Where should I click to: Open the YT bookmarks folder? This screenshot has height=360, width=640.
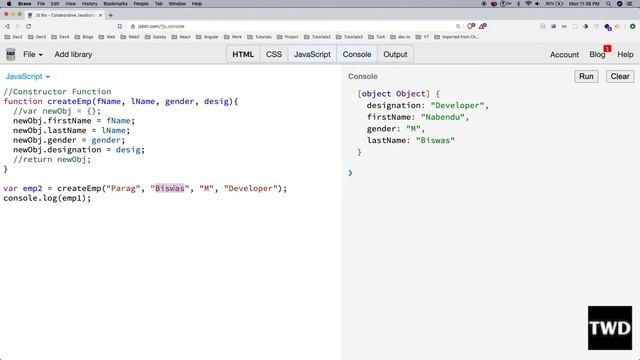pyautogui.click(x=422, y=37)
